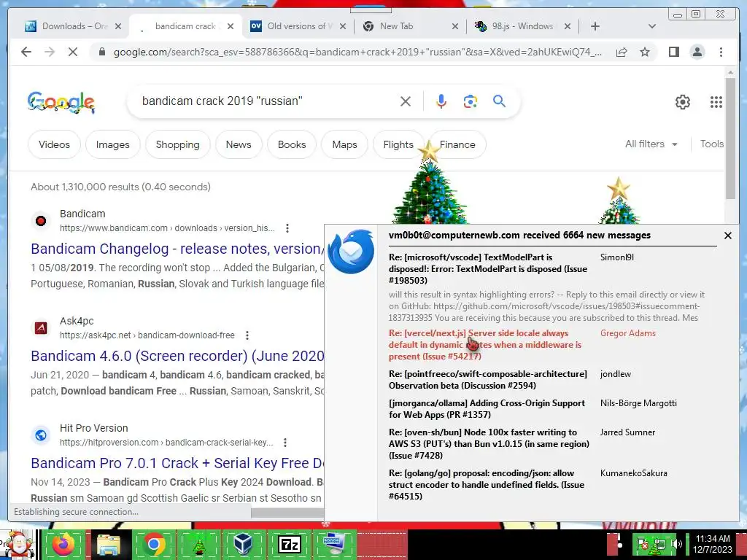The image size is (747, 560).
Task: Click the Thunderbird icon in the notification
Action: (x=351, y=252)
